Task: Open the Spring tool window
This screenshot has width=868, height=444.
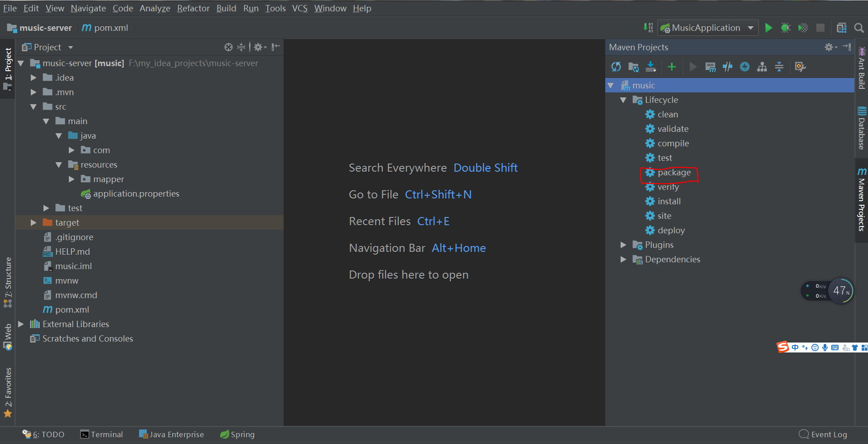Action: (237, 434)
